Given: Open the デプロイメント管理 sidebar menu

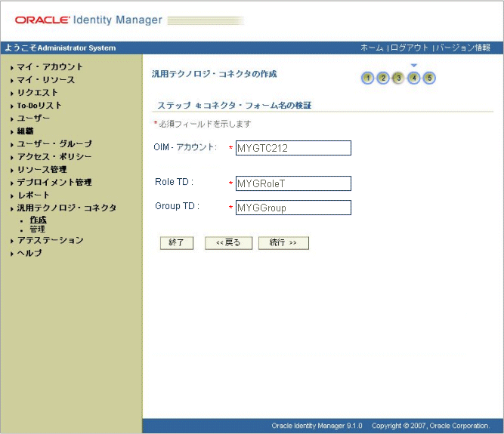Looking at the screenshot, I should click(x=54, y=183).
